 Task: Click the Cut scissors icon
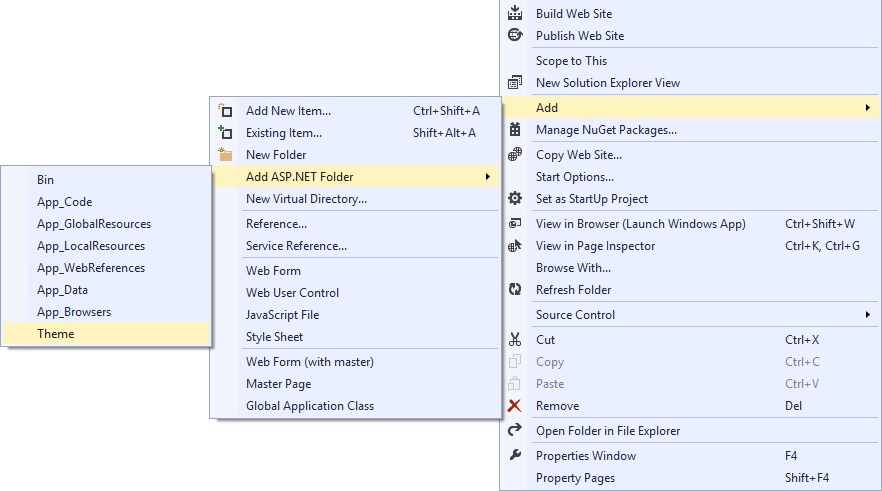pyautogui.click(x=515, y=339)
